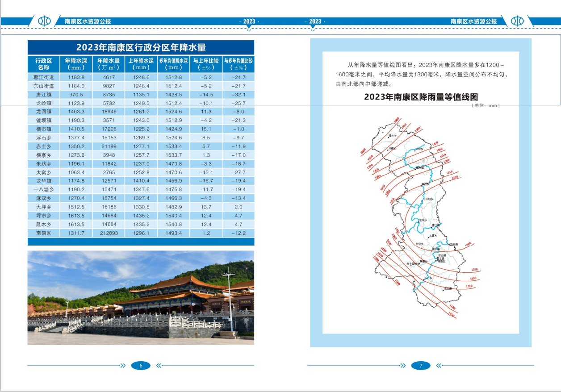Click the left header text 南康区水资源公报
This screenshot has height=392, width=561.
point(88,21)
